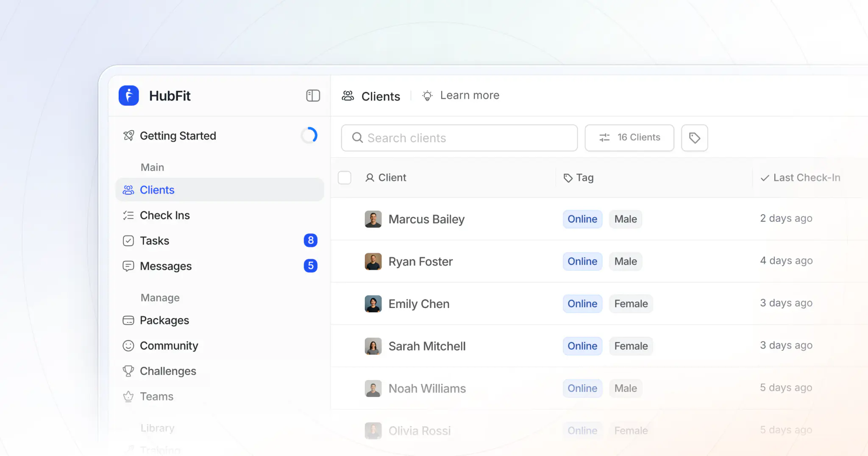This screenshot has width=868, height=456.
Task: Click Ryan Foster's Online tag
Action: click(x=582, y=261)
